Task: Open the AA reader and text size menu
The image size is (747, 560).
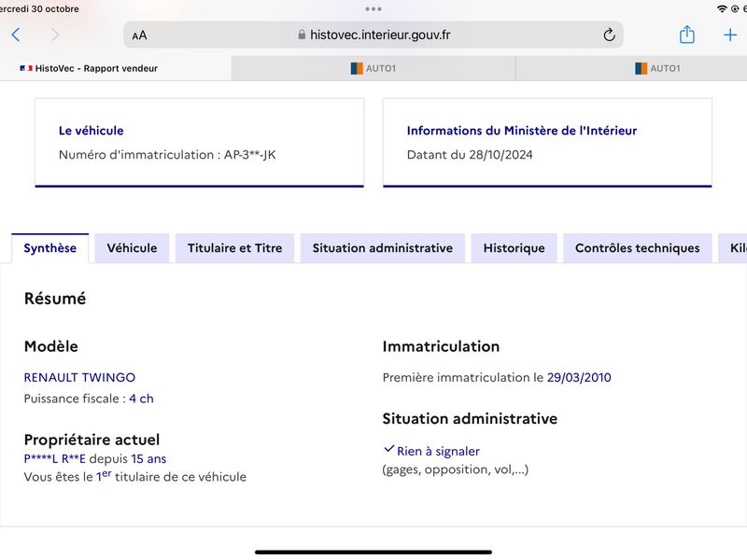Action: pyautogui.click(x=139, y=35)
